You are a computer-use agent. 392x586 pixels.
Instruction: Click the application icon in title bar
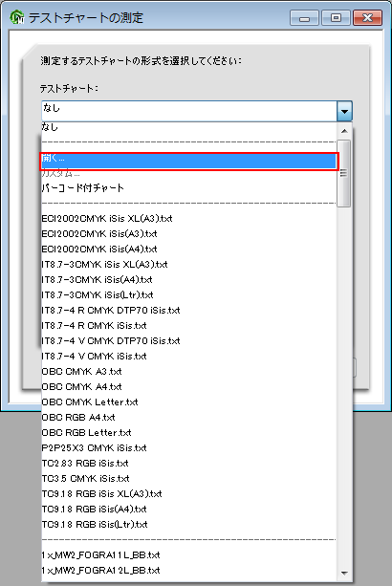pyautogui.click(x=17, y=17)
